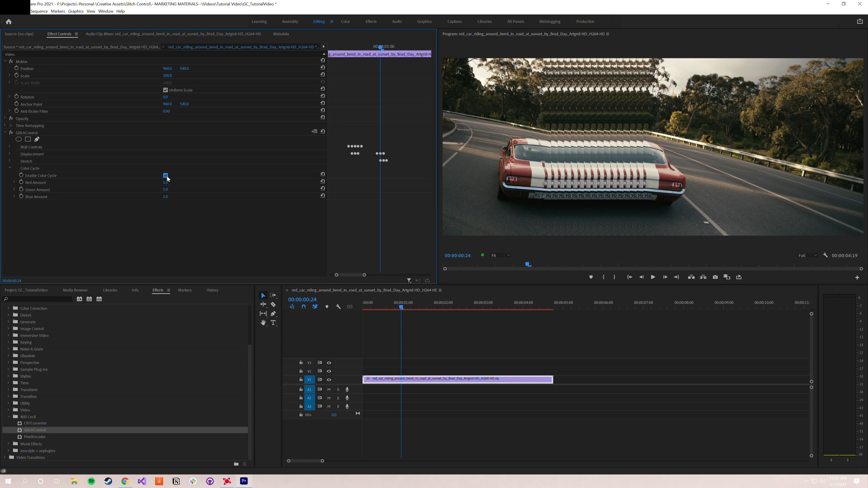Reset the Position parameter

323,67
